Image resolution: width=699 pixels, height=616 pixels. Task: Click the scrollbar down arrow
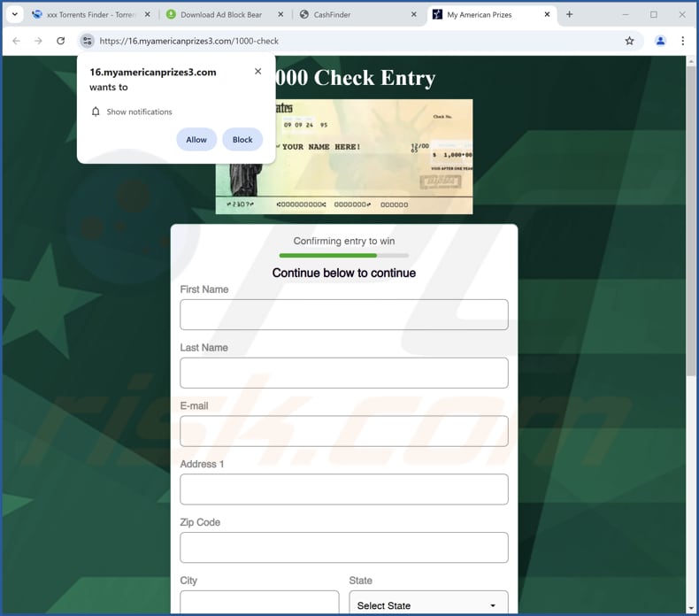click(x=691, y=608)
